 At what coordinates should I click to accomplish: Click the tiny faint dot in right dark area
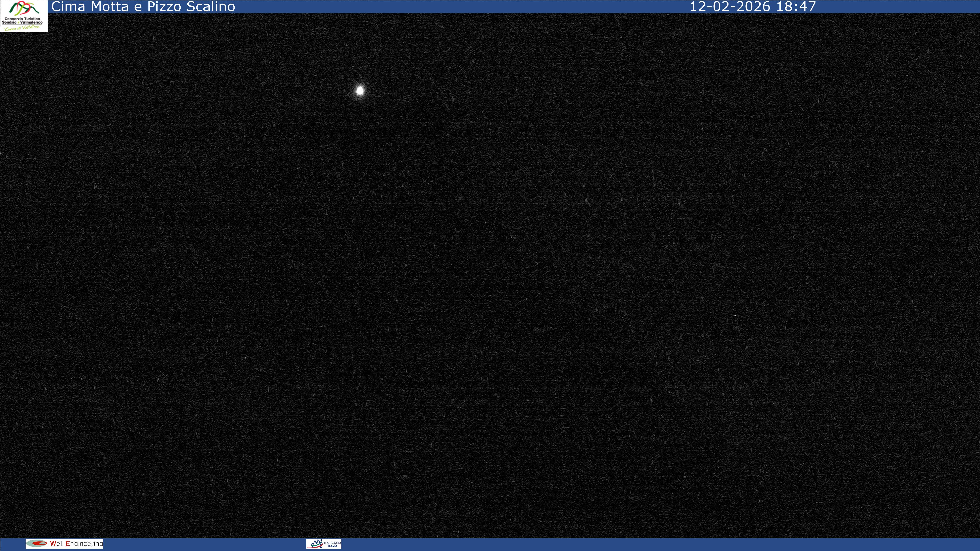(x=735, y=316)
